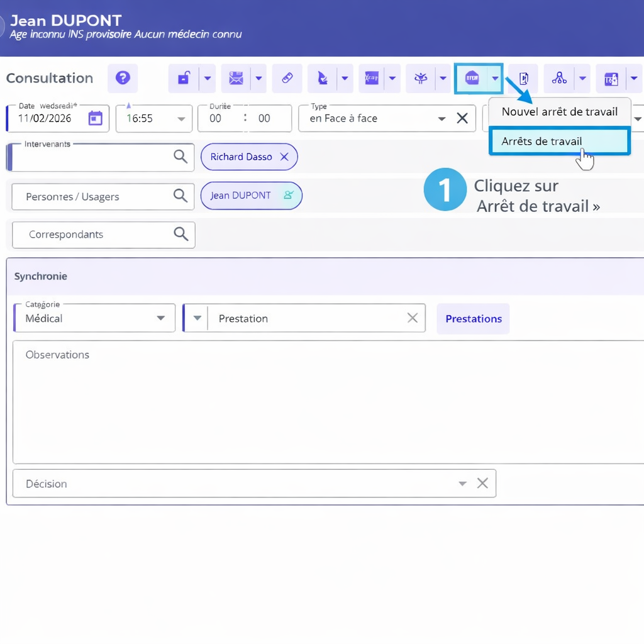Select Nouvel arrêt de travail menu item

(x=559, y=112)
